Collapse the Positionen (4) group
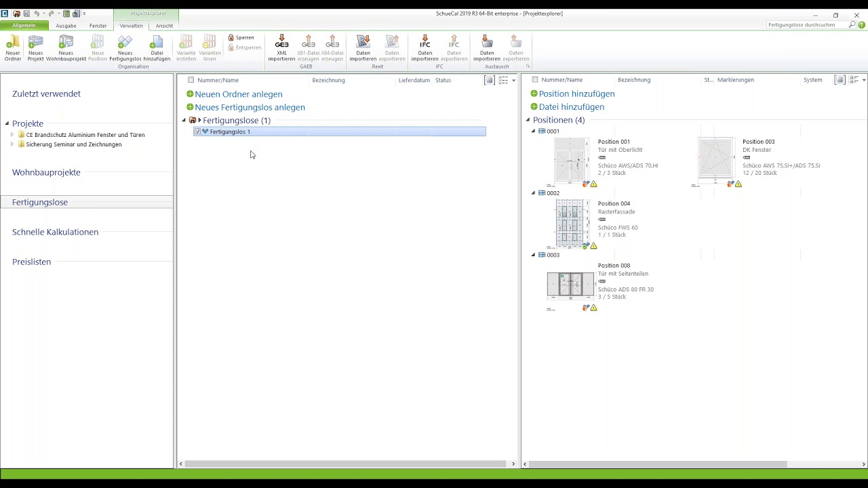The width and height of the screenshot is (868, 488). click(x=528, y=120)
